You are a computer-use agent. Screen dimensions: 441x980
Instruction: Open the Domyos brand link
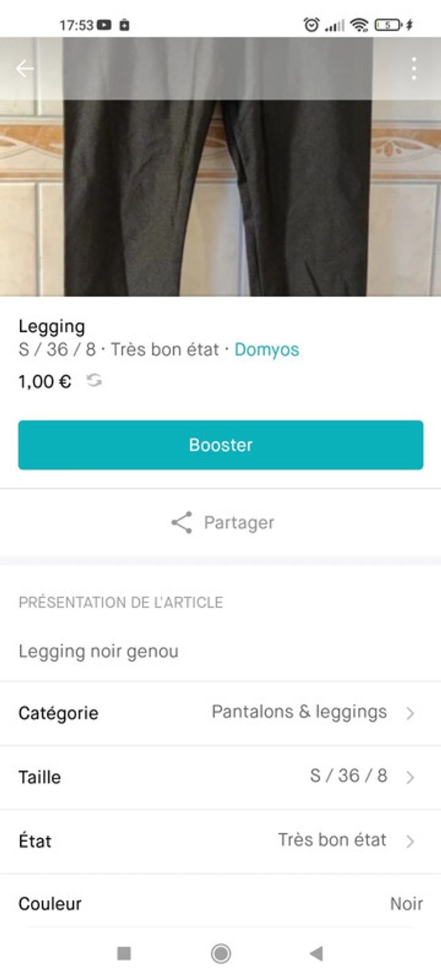click(266, 350)
